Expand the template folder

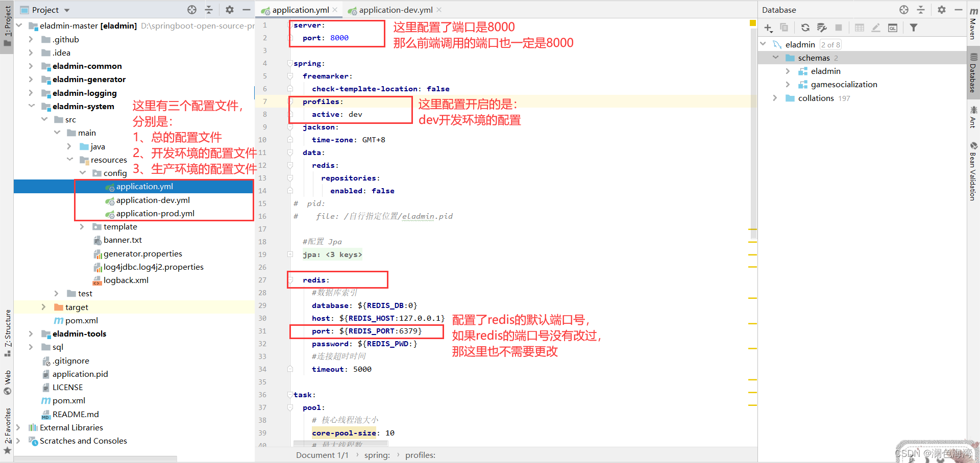82,226
